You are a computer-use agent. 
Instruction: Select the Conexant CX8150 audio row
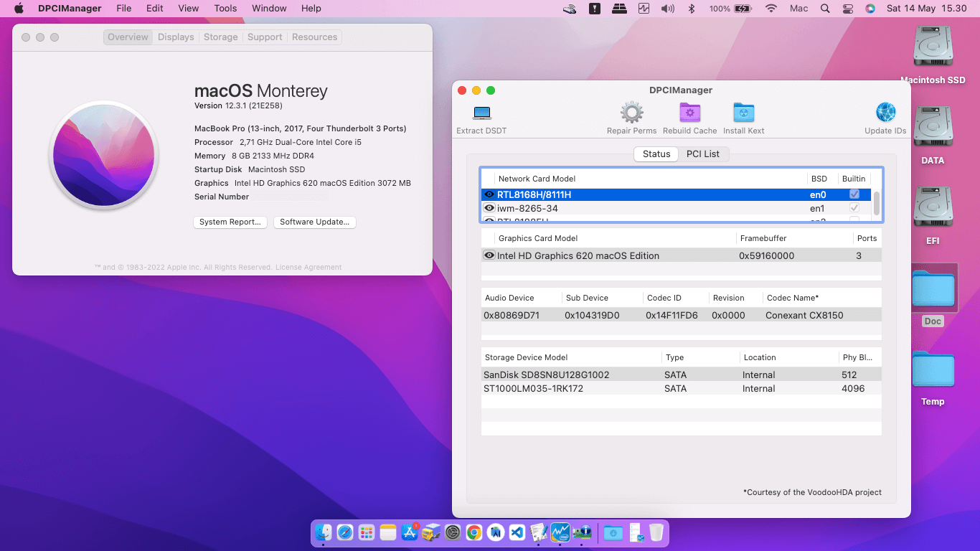[681, 315]
